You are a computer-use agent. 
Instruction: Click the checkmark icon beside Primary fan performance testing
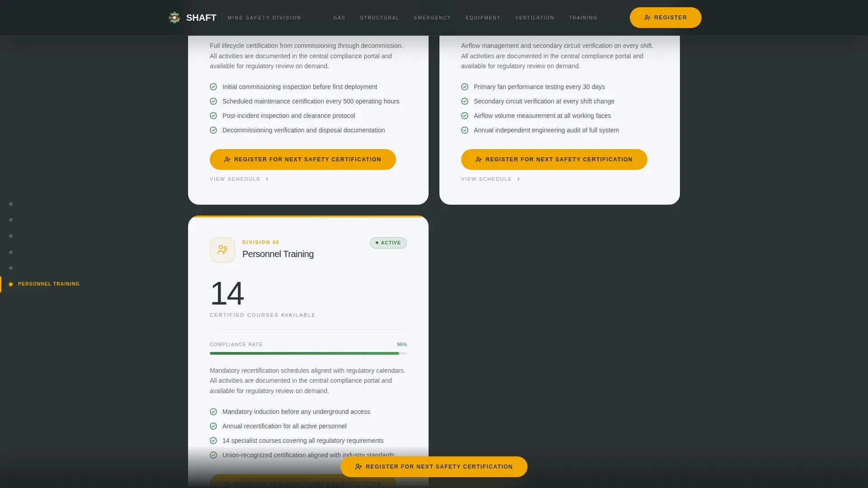[465, 87]
